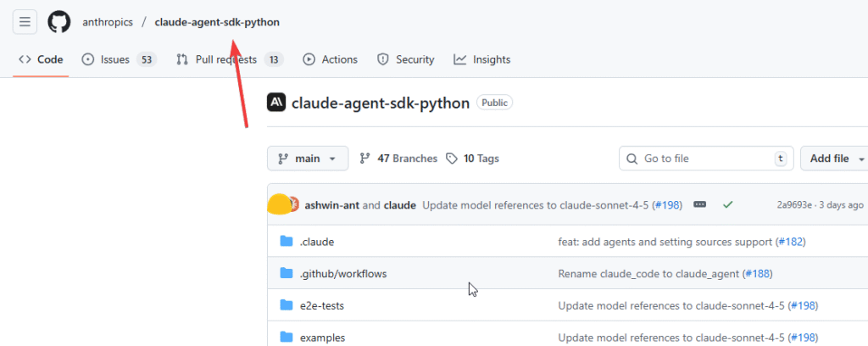Click the Anthropic repository avatar icon

(x=276, y=103)
